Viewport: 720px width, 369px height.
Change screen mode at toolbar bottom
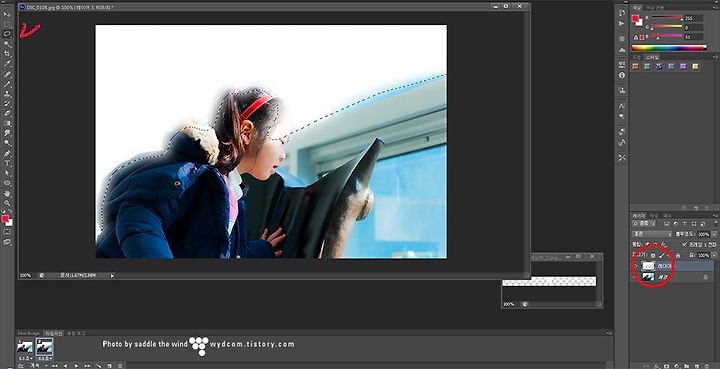coord(7,241)
